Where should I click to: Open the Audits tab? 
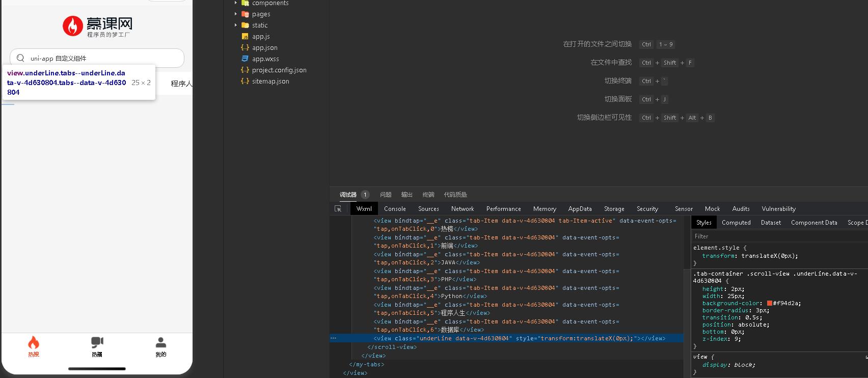741,209
